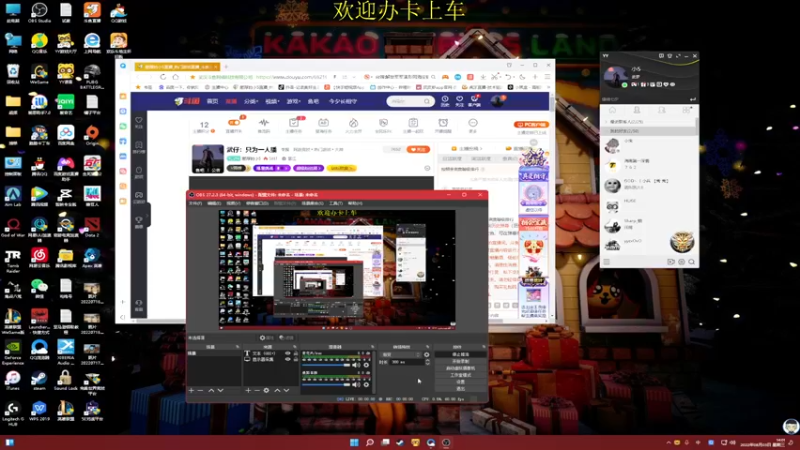Remove the selected OBS scene
800x450 pixels.
(x=200, y=390)
